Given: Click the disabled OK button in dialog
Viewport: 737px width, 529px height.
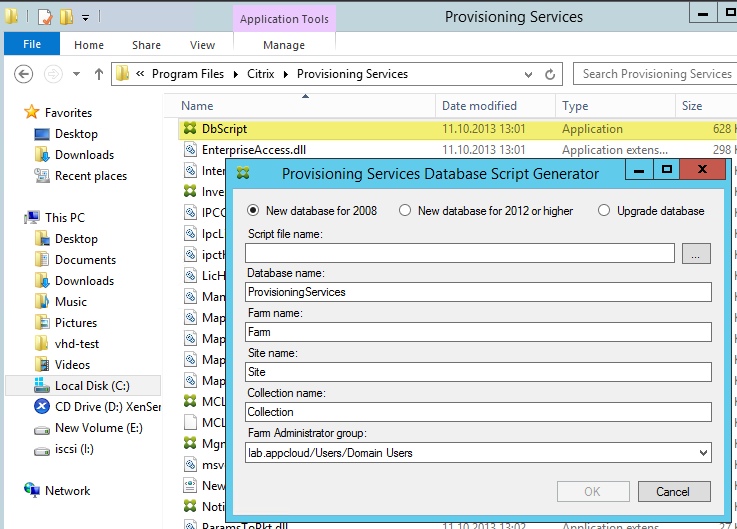Looking at the screenshot, I should 593,491.
